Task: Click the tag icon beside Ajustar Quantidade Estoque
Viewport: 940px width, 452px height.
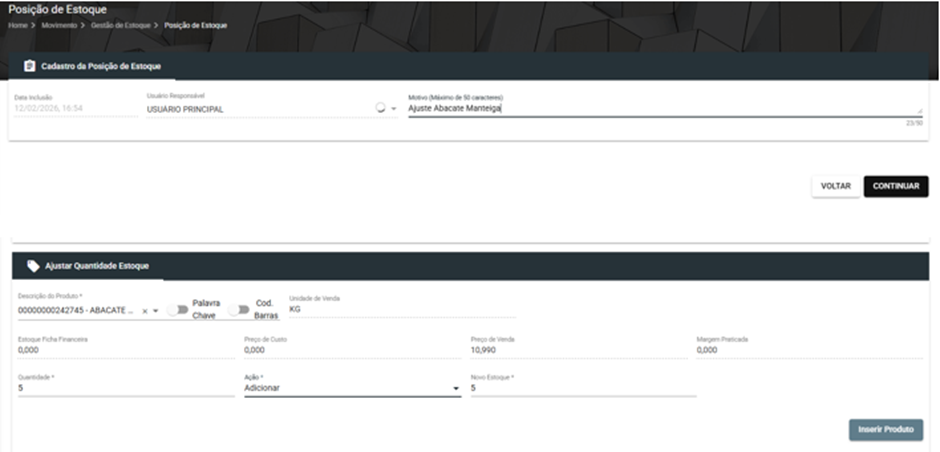Action: [34, 266]
